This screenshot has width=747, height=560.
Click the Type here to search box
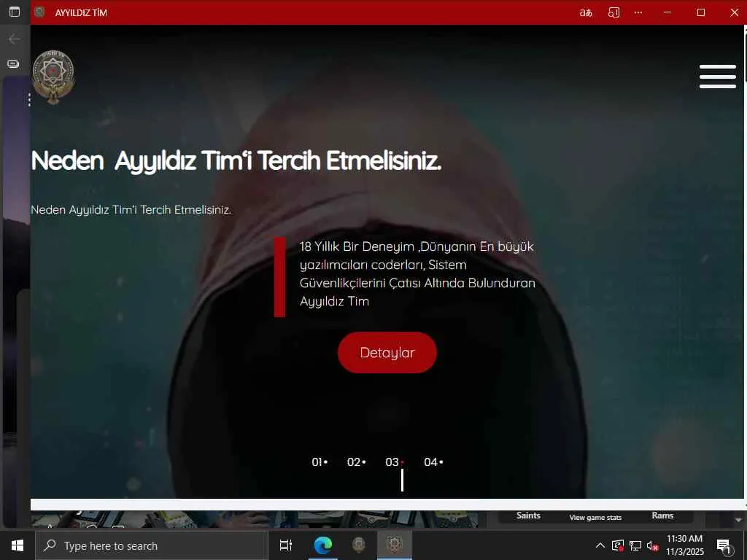point(152,545)
